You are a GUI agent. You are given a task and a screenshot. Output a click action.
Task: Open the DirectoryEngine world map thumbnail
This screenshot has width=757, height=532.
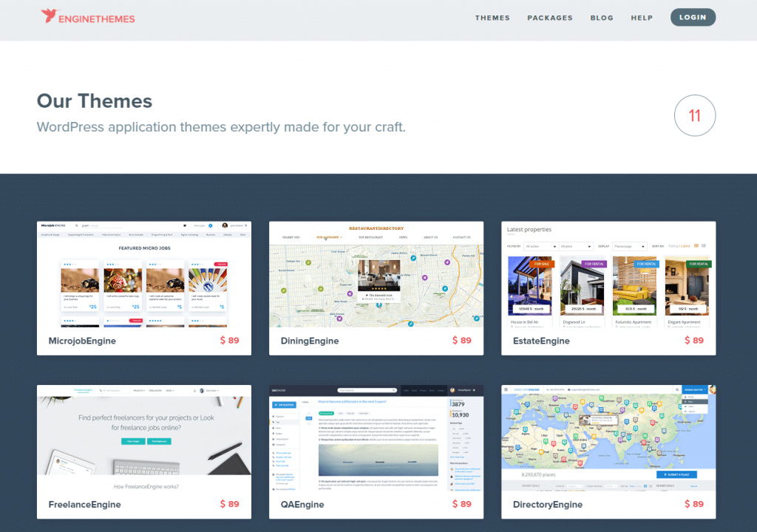(x=608, y=438)
